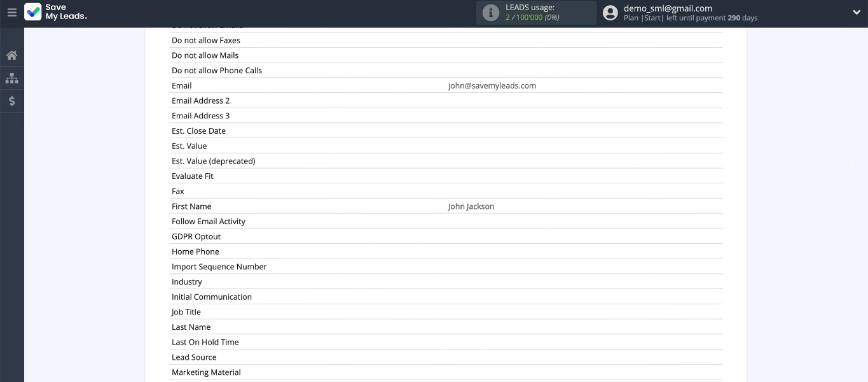Click the Initial Communication row

(445, 297)
